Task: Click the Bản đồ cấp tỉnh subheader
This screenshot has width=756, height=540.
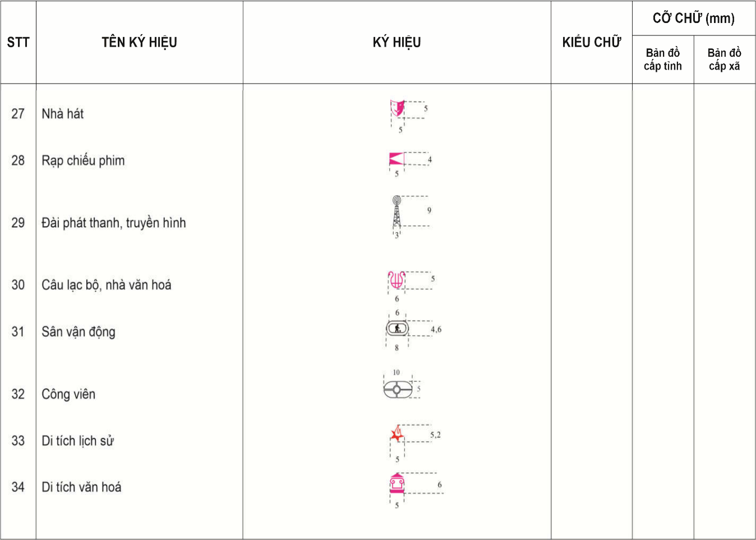Action: (x=663, y=60)
